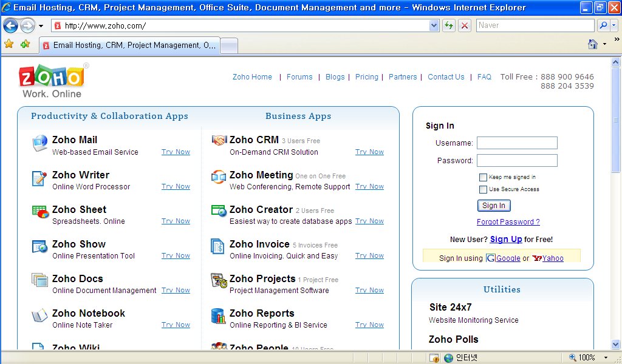
Task: Open the Home button dropdown arrow
Action: [x=604, y=44]
